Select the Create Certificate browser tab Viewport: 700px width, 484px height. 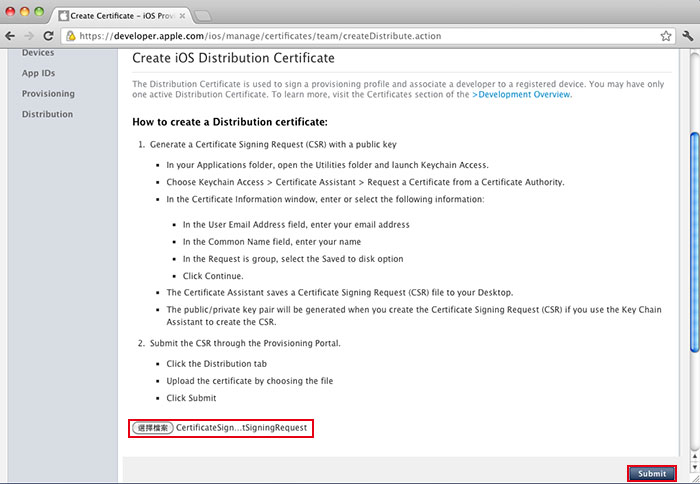pyautogui.click(x=121, y=16)
